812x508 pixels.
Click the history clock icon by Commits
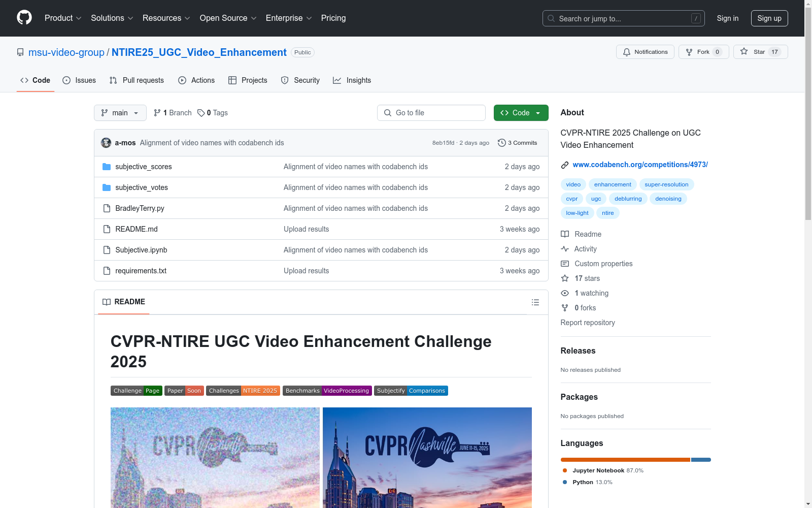pos(502,143)
